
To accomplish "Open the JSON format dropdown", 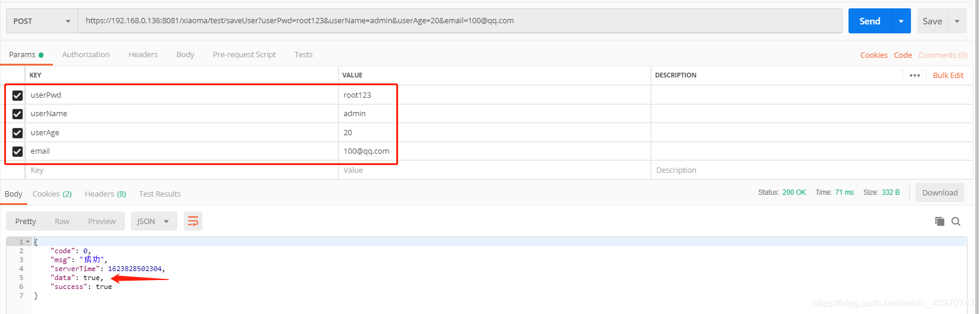I will click(154, 221).
